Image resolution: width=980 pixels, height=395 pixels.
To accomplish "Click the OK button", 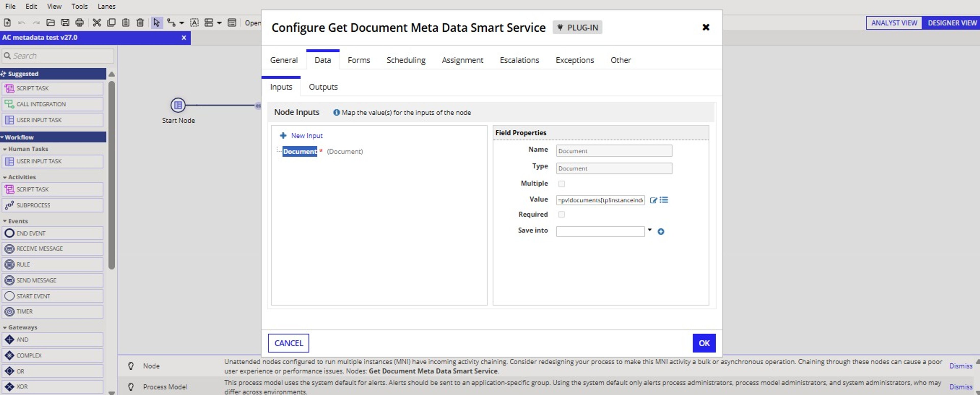I will 704,343.
